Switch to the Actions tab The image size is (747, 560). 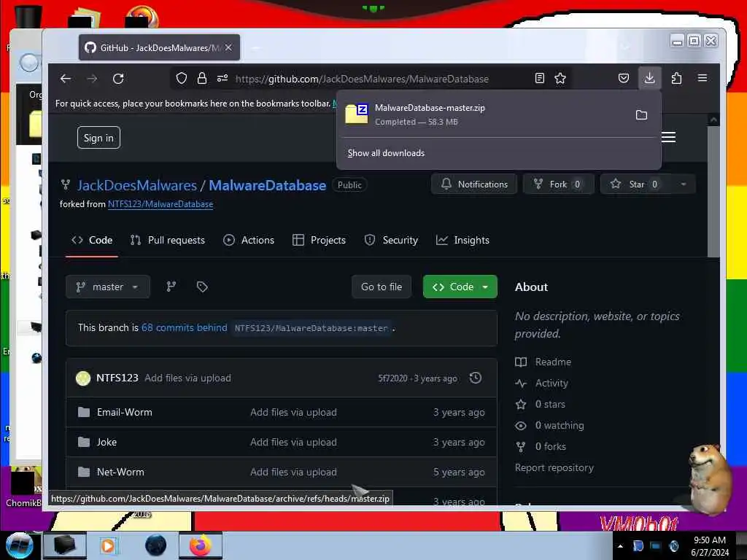[249, 240]
